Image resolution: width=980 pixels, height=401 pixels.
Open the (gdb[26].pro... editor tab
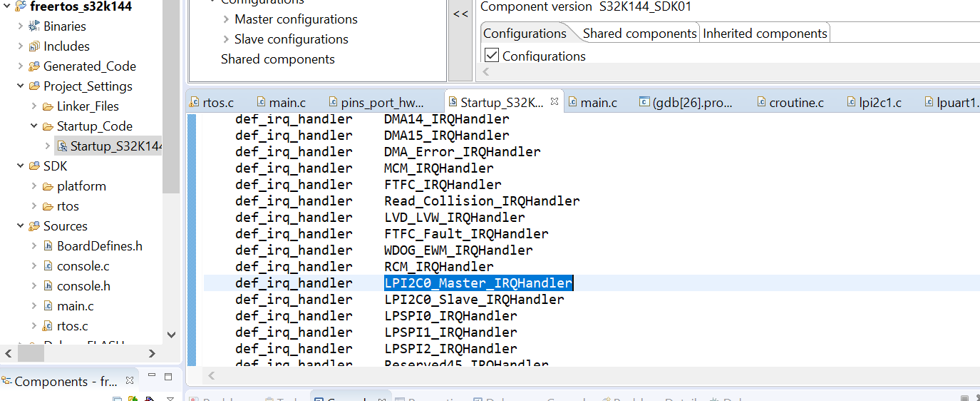(x=686, y=102)
